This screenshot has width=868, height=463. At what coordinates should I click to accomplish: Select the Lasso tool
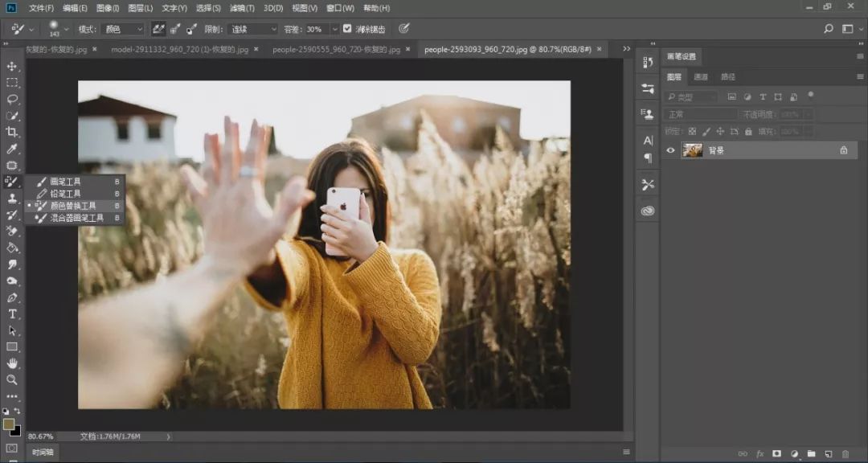(x=12, y=100)
